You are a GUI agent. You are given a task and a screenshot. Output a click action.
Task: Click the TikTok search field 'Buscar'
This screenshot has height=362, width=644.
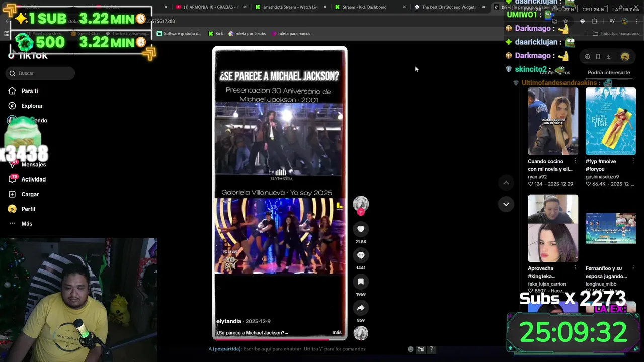[41, 73]
